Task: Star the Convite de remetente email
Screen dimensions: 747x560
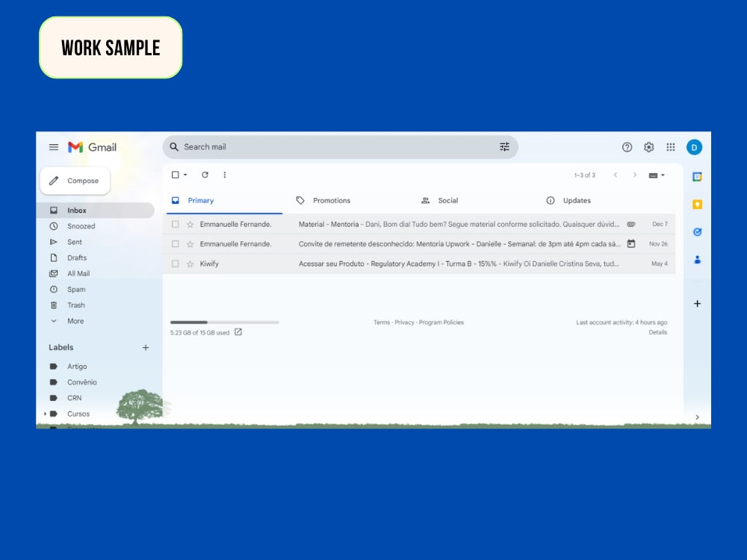Action: (190, 244)
